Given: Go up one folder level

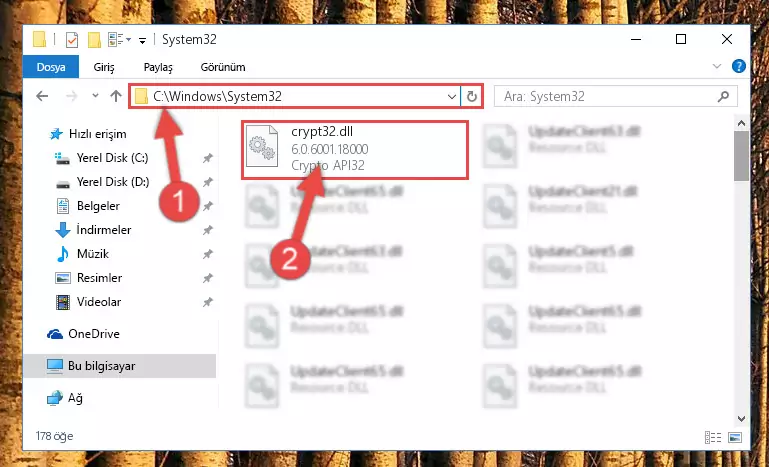Looking at the screenshot, I should pyautogui.click(x=116, y=96).
